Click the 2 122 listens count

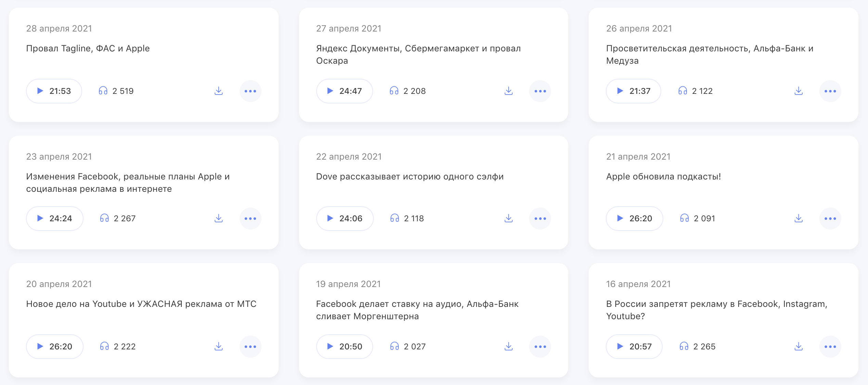coord(702,91)
